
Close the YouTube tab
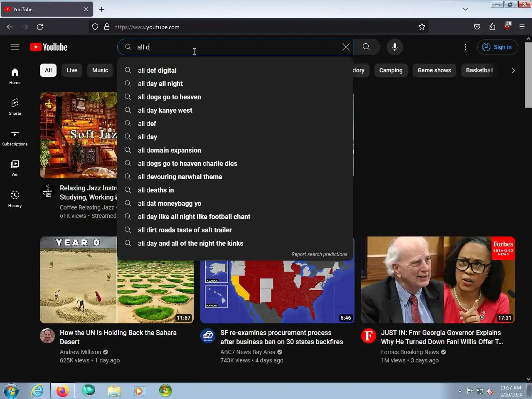click(86, 9)
